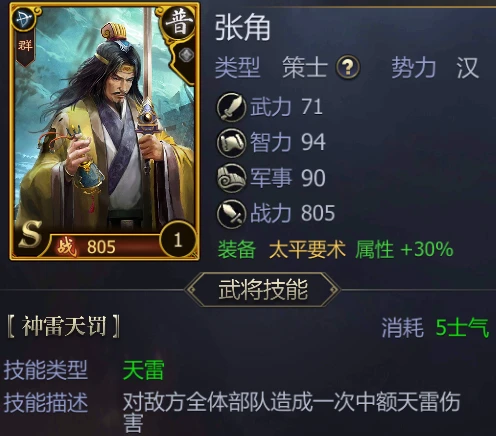Viewport: 496px width, 436px height.
Task: Click the 天雷 skill type label
Action: pos(143,370)
